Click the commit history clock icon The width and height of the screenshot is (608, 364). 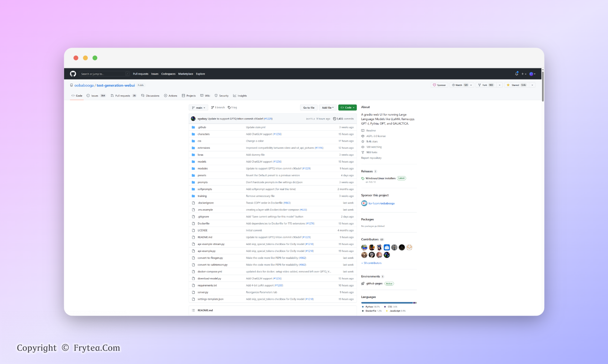coord(334,119)
